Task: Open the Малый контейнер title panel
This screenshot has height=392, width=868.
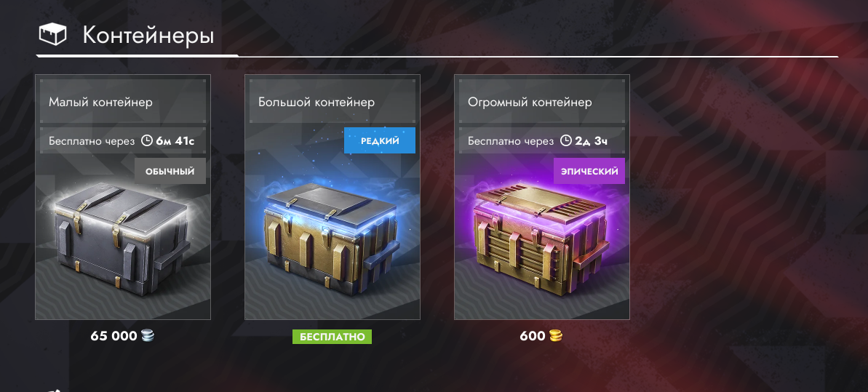Action: point(123,101)
